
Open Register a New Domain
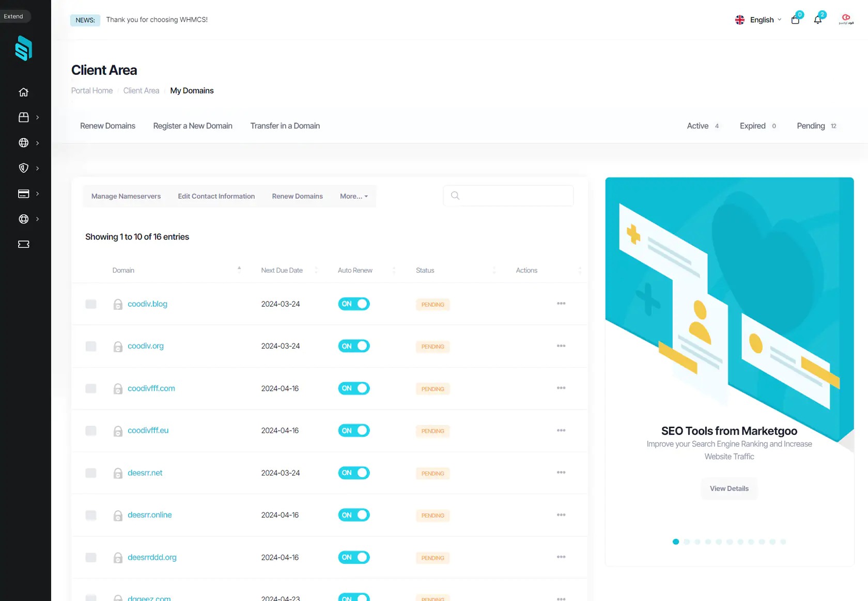193,126
